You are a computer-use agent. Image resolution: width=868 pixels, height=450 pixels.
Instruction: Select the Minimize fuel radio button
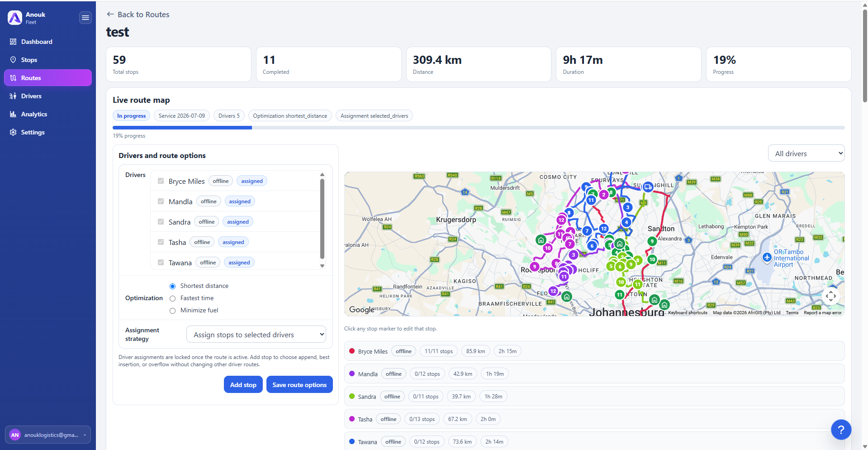tap(172, 311)
